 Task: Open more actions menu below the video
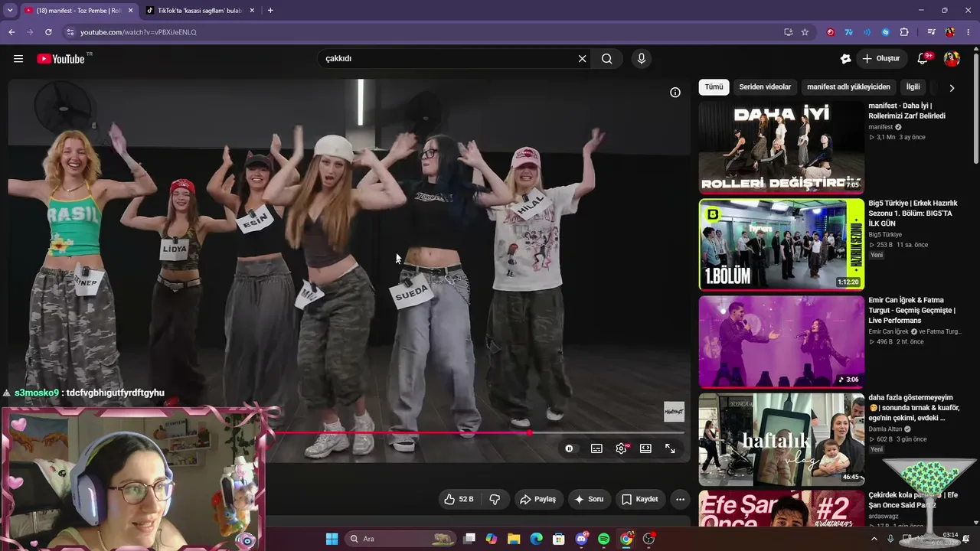click(680, 499)
